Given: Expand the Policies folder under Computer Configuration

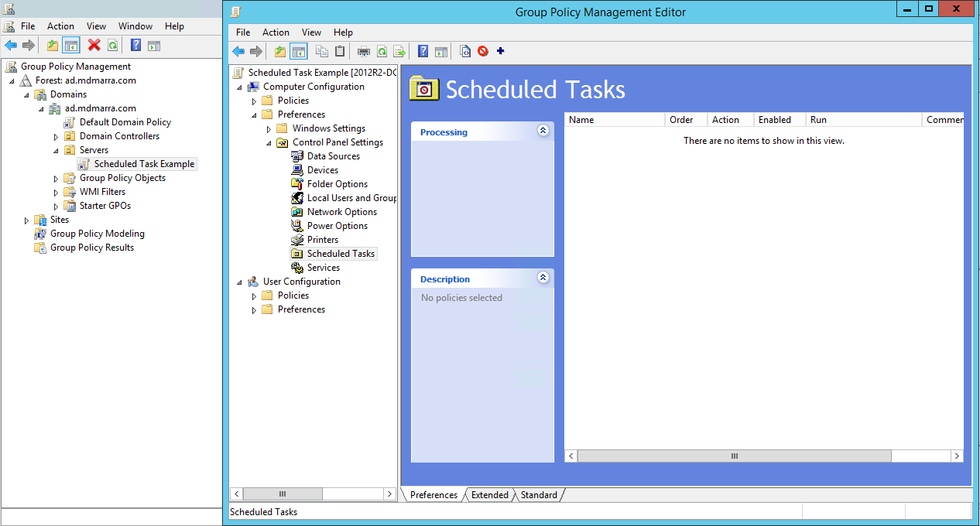Looking at the screenshot, I should 254,101.
